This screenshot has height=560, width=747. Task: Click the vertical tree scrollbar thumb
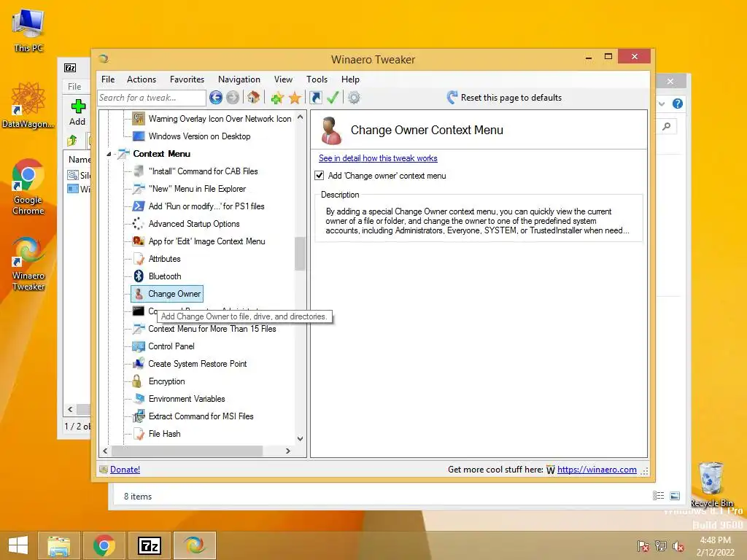coord(300,253)
